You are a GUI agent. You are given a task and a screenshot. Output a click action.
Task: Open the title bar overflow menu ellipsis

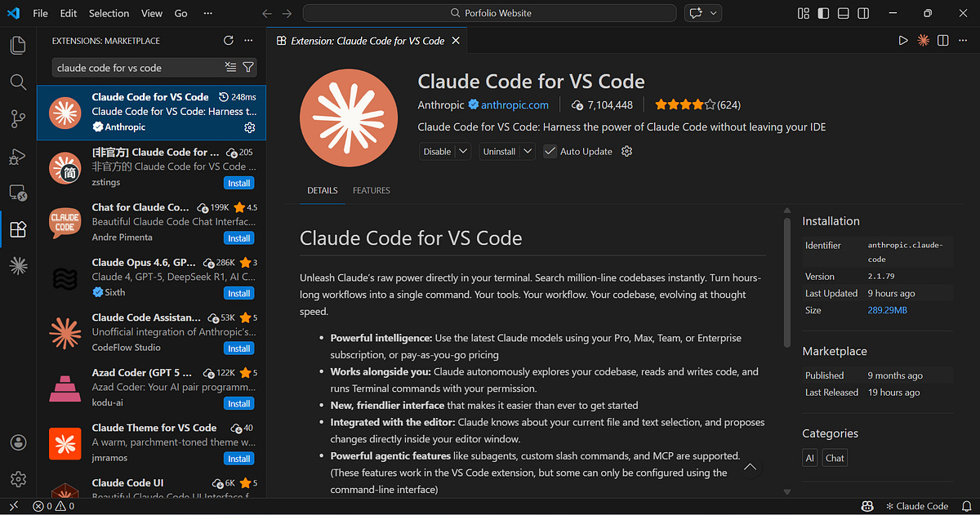(x=208, y=13)
